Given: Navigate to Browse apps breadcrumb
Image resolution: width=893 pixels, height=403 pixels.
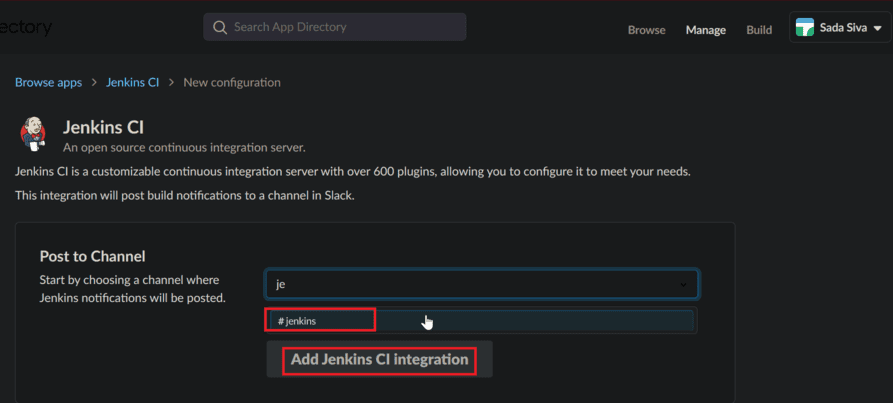Looking at the screenshot, I should (49, 83).
